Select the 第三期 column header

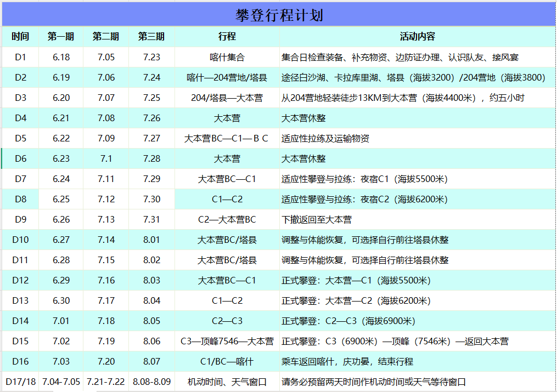tap(151, 37)
